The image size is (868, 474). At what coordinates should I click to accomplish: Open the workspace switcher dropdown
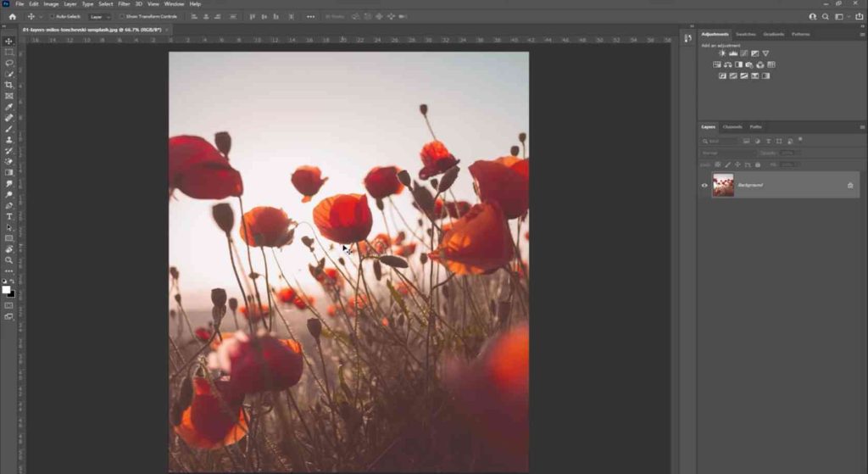(841, 17)
